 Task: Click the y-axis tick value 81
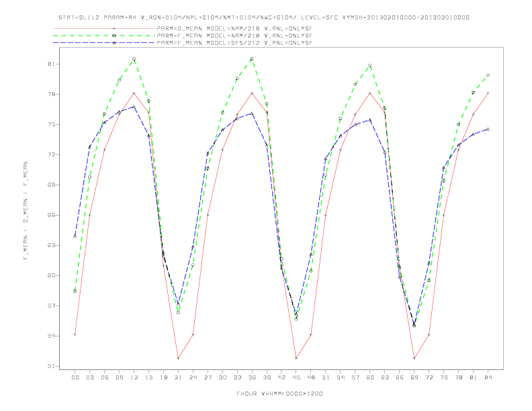[x=51, y=64]
